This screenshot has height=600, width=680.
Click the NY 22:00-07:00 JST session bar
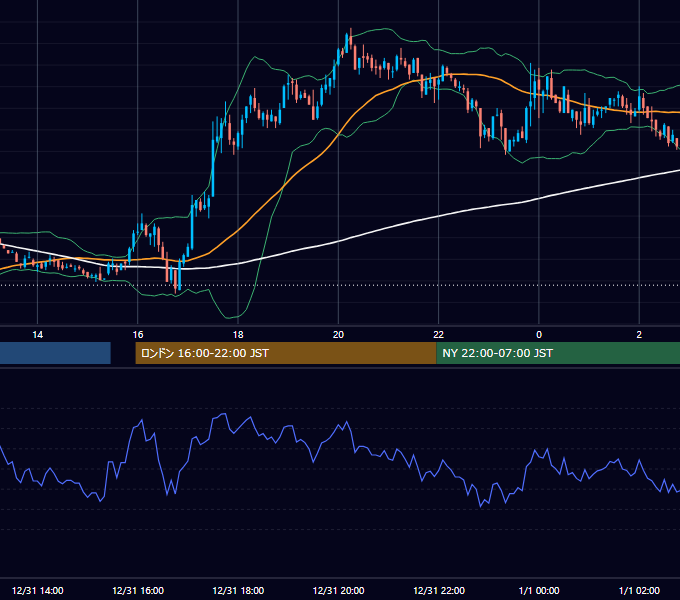point(558,353)
